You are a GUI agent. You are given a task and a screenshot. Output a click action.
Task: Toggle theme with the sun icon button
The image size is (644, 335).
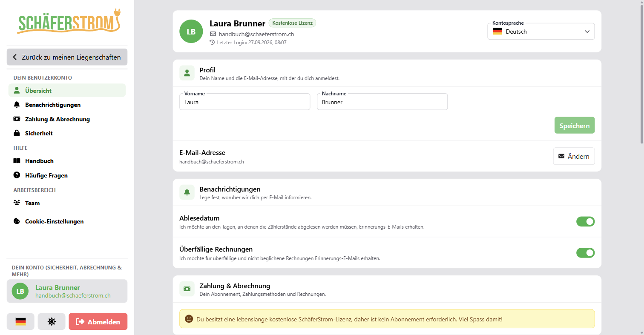52,322
